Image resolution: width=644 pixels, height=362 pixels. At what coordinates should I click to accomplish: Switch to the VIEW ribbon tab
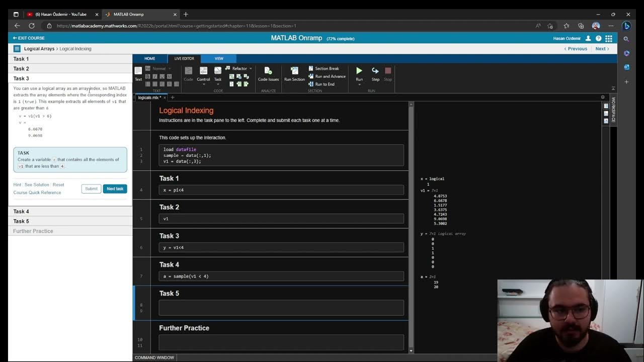click(x=219, y=58)
